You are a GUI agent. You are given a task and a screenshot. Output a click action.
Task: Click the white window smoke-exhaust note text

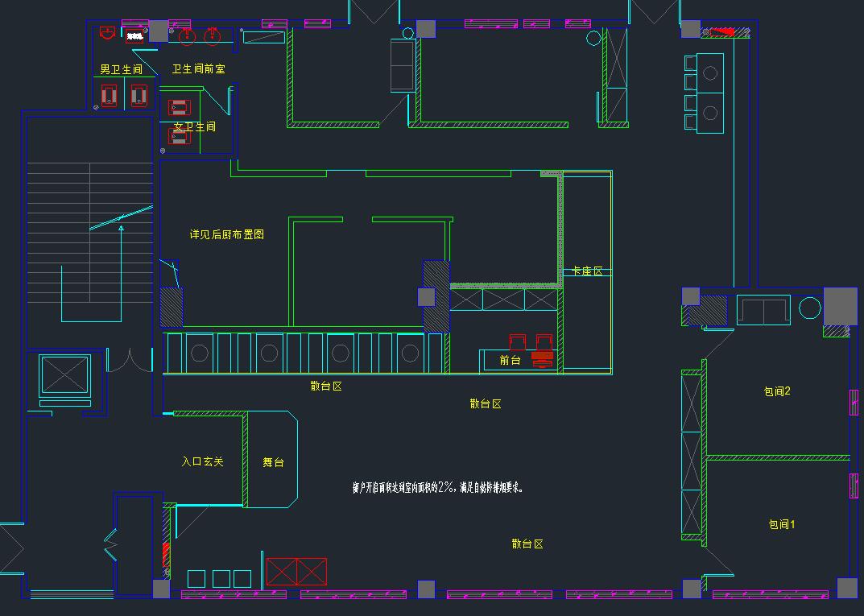[438, 487]
